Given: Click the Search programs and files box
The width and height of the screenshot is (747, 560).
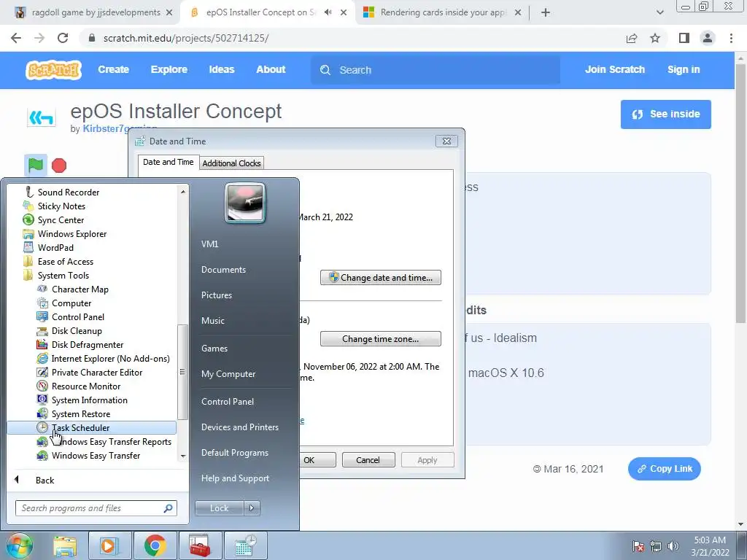Looking at the screenshot, I should [96, 508].
